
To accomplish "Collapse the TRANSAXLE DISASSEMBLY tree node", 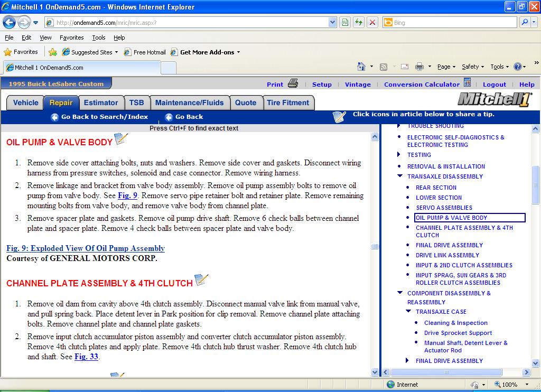I will [x=400, y=176].
